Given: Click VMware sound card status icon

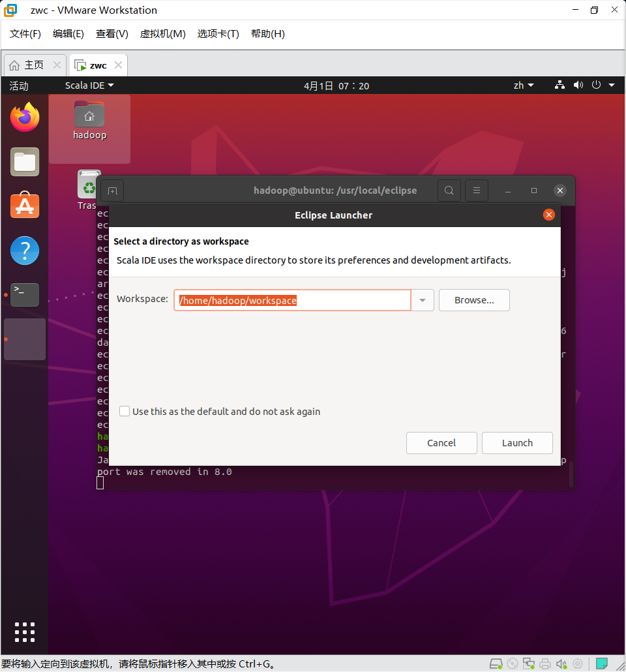Looking at the screenshot, I should 561,664.
